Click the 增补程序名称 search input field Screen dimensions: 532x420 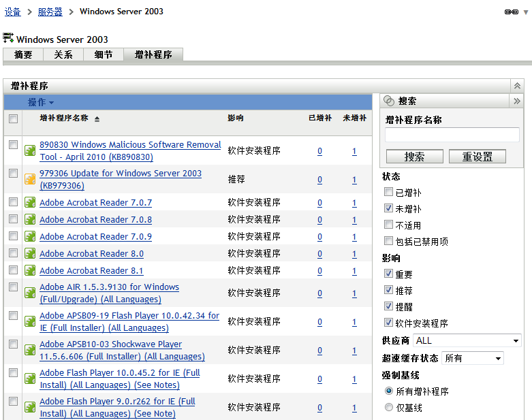452,135
